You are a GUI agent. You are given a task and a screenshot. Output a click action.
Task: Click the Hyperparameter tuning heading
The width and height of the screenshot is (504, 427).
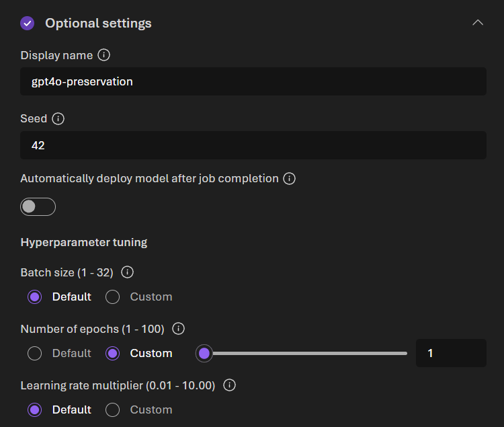coord(84,242)
